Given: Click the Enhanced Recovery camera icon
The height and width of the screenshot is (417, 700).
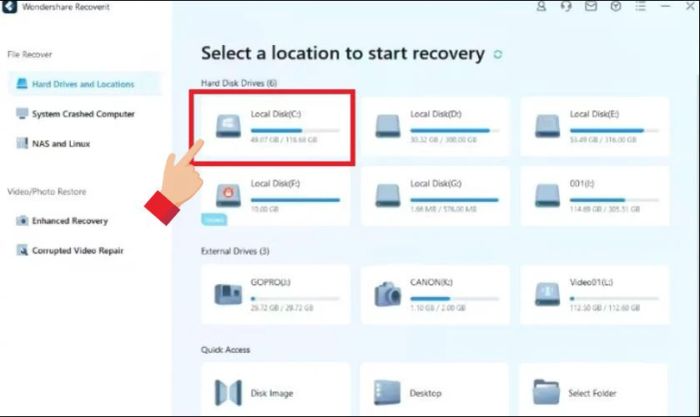Looking at the screenshot, I should [x=22, y=221].
